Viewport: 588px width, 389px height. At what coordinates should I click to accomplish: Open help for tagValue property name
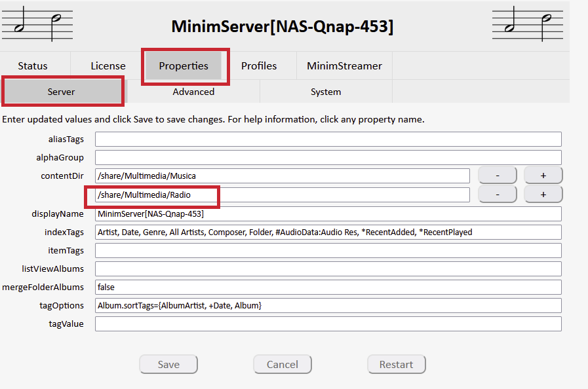click(66, 324)
